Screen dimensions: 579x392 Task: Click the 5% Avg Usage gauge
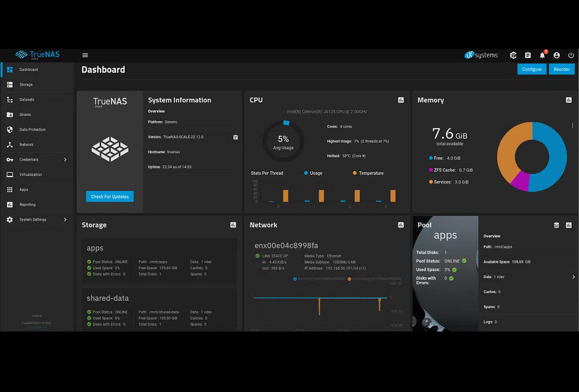283,141
